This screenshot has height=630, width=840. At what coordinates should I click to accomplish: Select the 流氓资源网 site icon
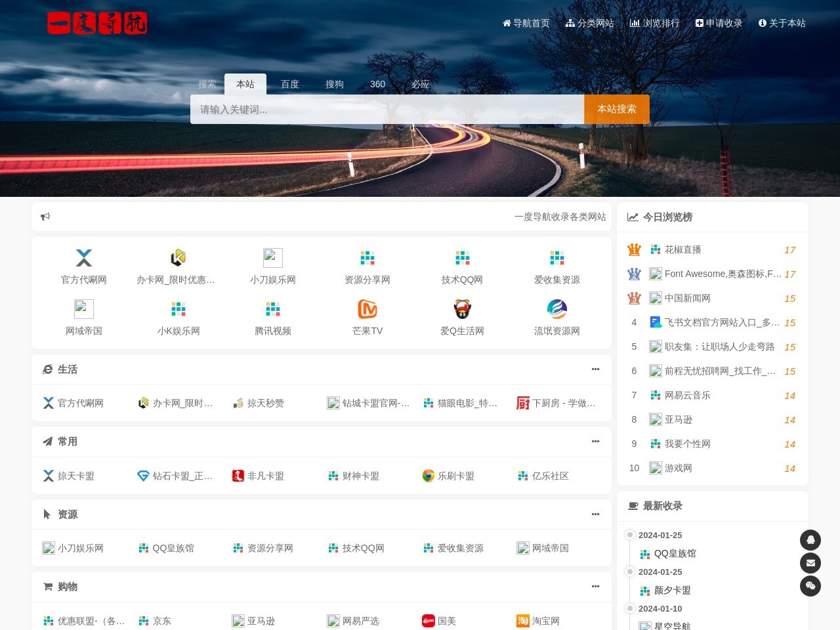(x=556, y=309)
